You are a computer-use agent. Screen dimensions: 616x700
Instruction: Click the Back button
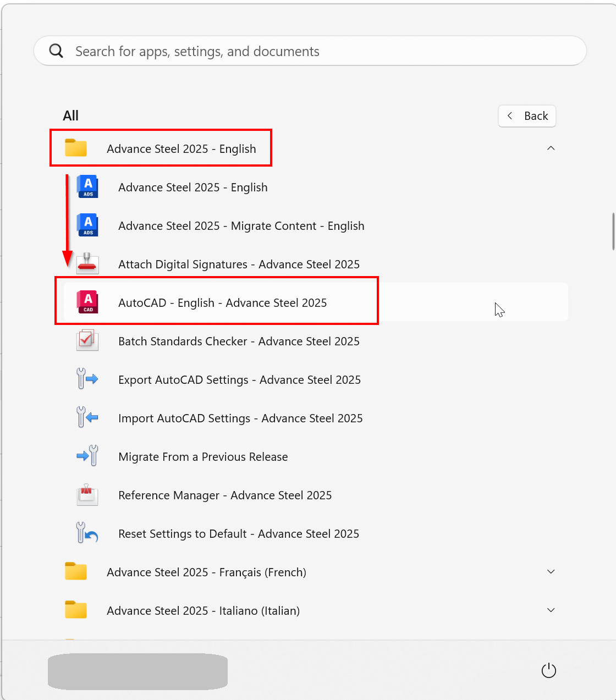coord(527,116)
